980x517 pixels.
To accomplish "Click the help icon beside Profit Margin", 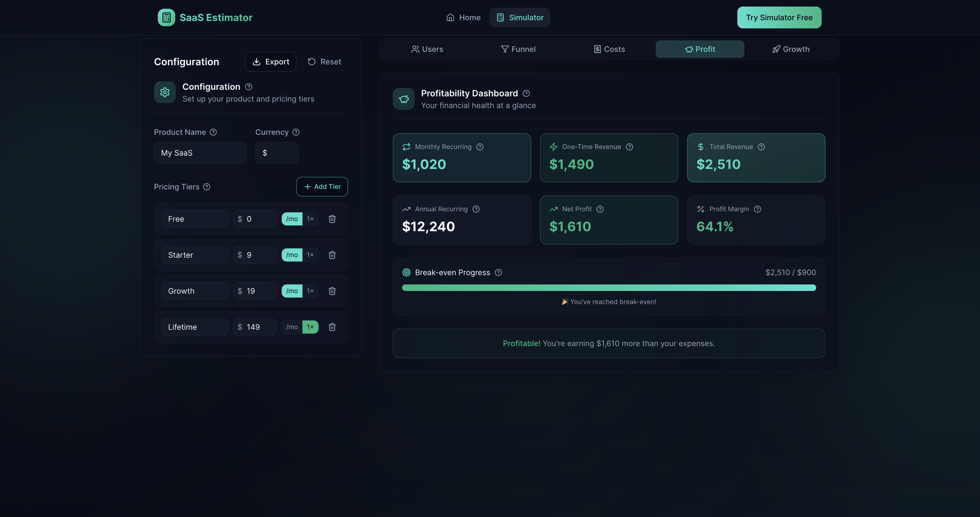I will pos(758,209).
